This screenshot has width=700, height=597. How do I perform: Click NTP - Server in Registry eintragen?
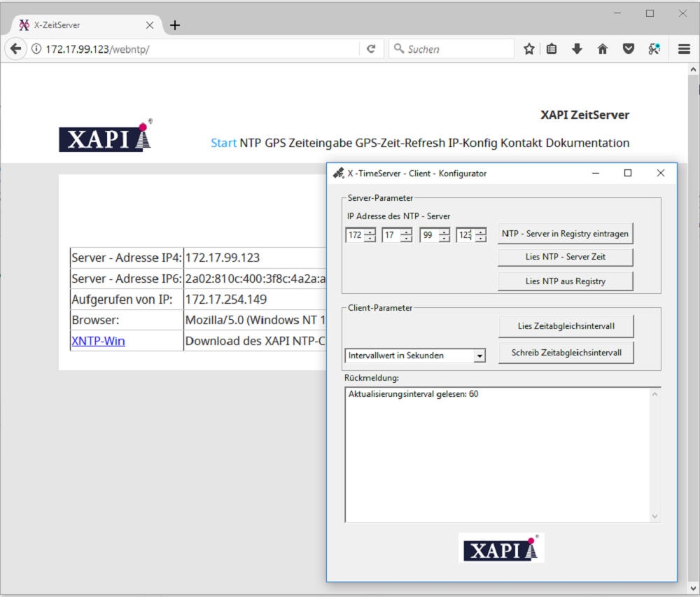565,234
